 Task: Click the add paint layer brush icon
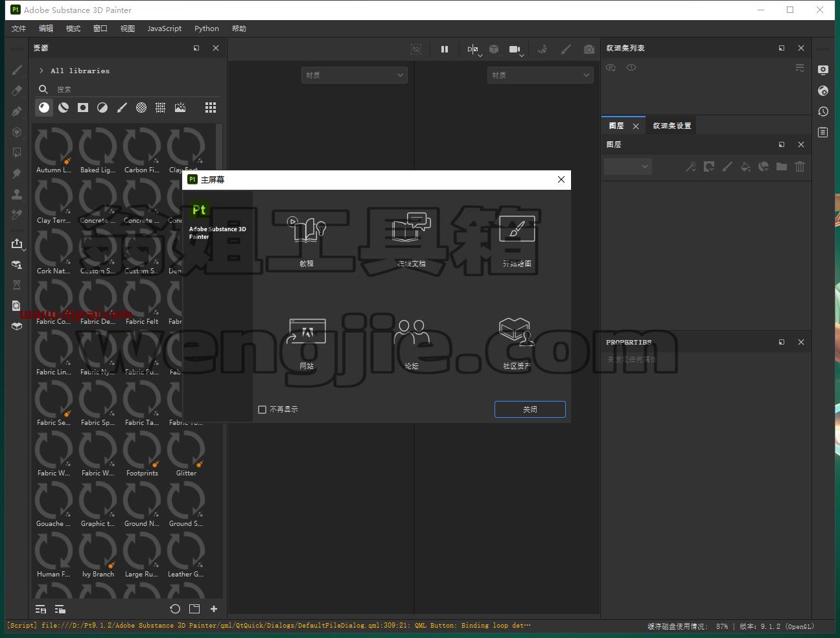[x=727, y=166]
